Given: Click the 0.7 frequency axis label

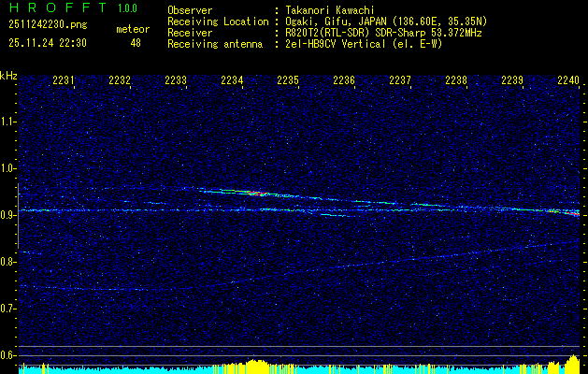Looking at the screenshot, I should click(8, 309).
